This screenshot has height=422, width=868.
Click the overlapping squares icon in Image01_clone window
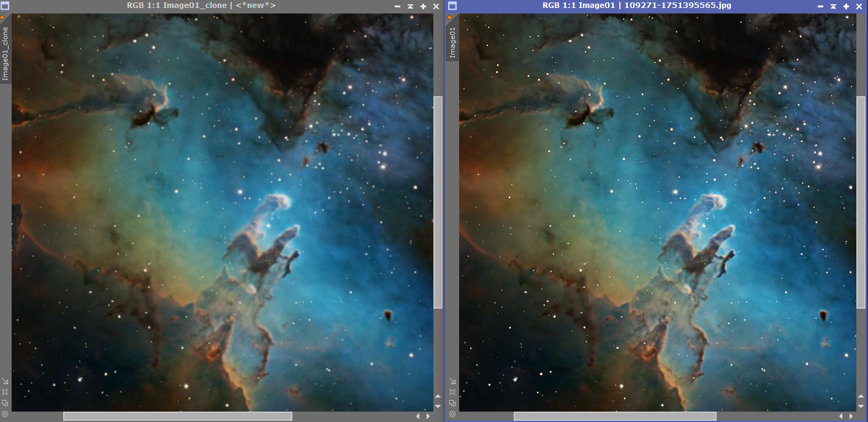pyautogui.click(x=5, y=403)
